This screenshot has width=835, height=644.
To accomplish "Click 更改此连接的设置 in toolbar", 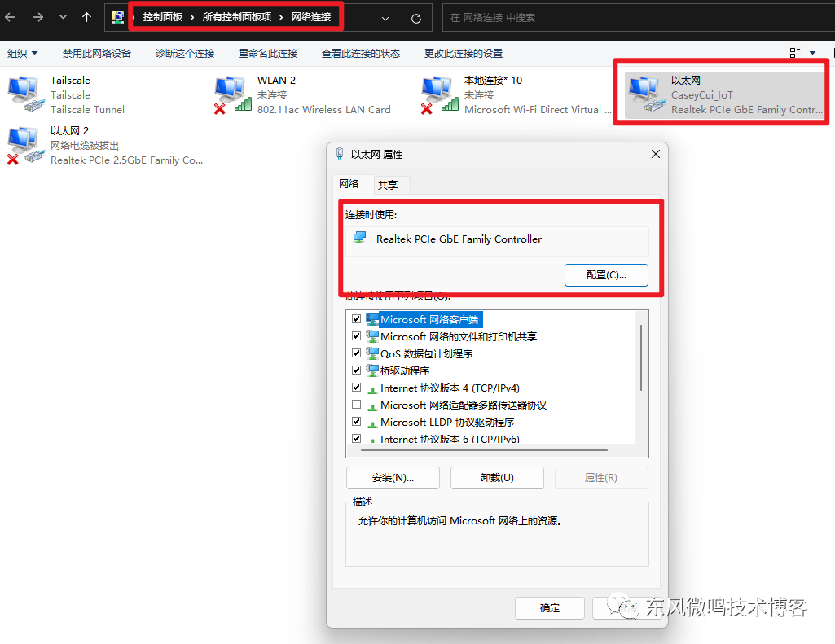I will click(x=464, y=53).
